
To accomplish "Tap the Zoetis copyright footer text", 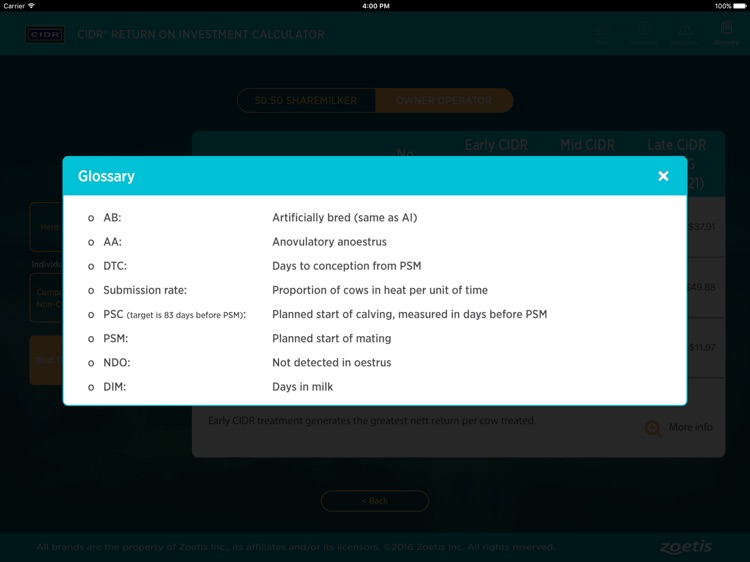I will tap(296, 547).
